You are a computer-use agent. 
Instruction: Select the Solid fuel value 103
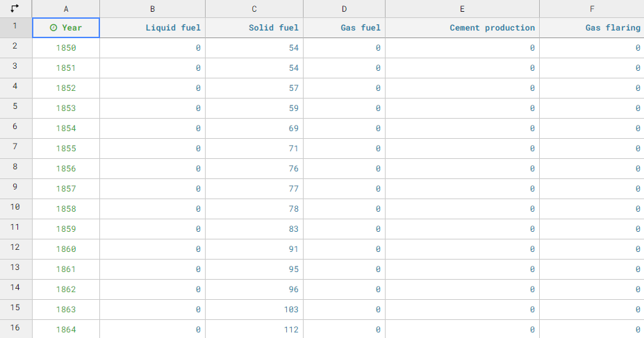pyautogui.click(x=290, y=310)
